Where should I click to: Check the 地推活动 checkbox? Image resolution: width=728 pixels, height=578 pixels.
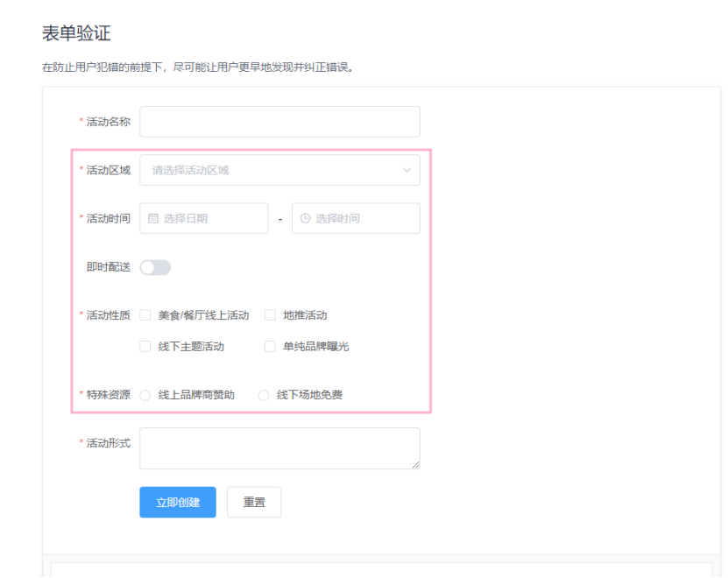[270, 315]
